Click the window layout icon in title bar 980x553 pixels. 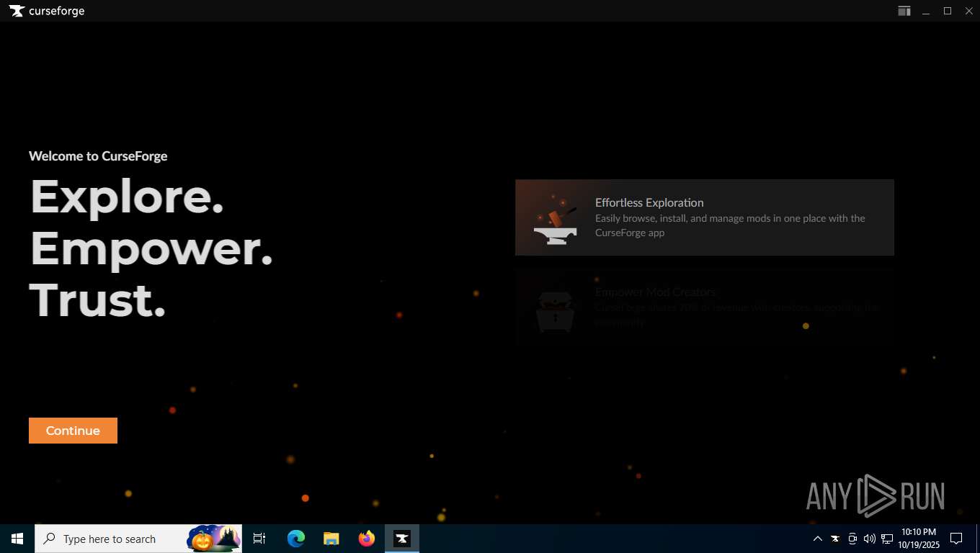click(904, 11)
